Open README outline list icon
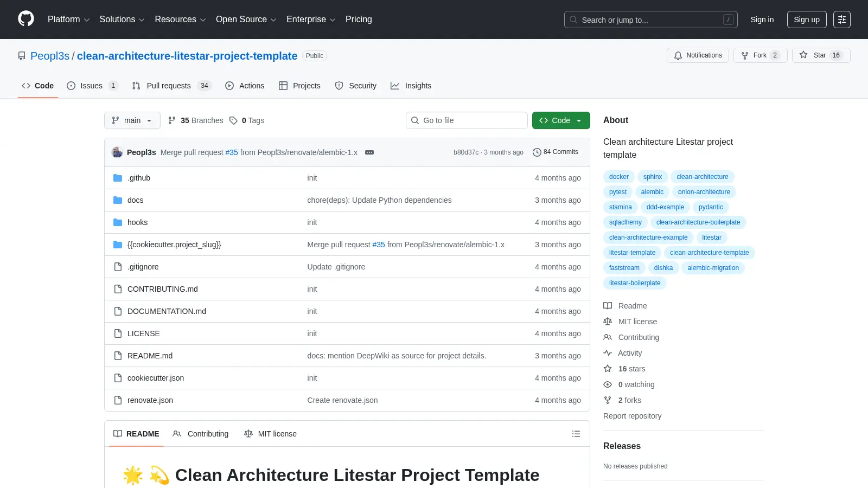Screen dimensions: 868x488 [x=576, y=434]
